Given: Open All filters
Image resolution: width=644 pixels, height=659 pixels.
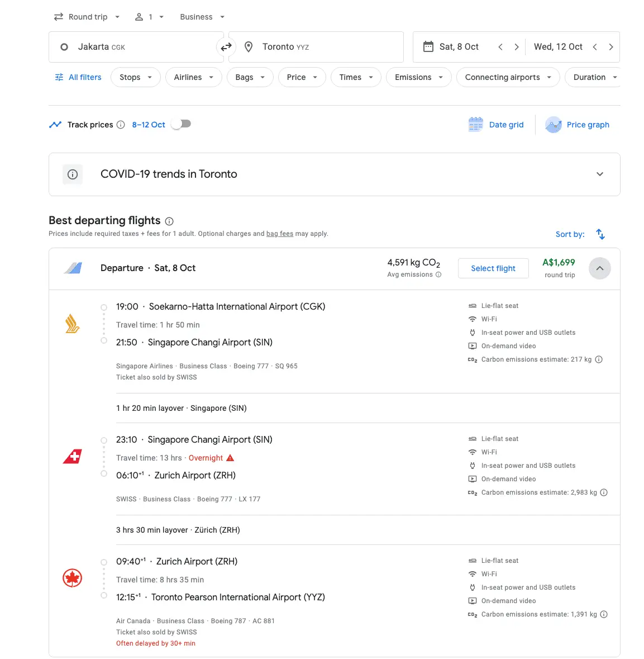Looking at the screenshot, I should [x=78, y=77].
